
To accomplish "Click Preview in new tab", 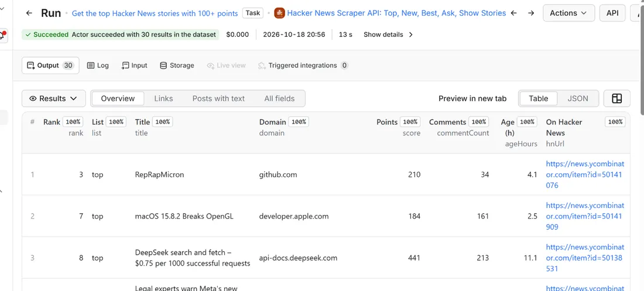I will click(472, 98).
